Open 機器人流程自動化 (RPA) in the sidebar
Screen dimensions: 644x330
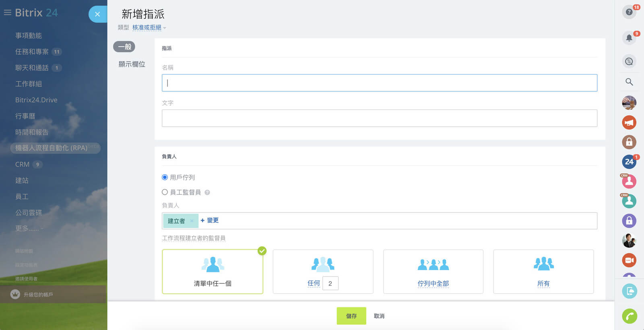coord(55,148)
